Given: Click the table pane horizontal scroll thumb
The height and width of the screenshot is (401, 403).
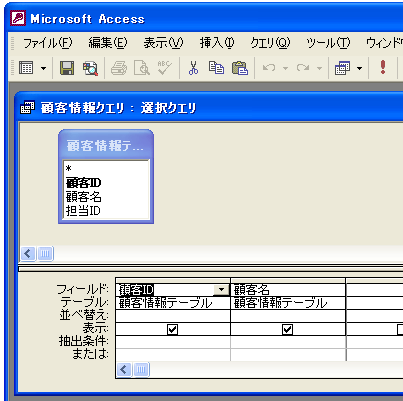Looking at the screenshot, I should (x=45, y=254).
